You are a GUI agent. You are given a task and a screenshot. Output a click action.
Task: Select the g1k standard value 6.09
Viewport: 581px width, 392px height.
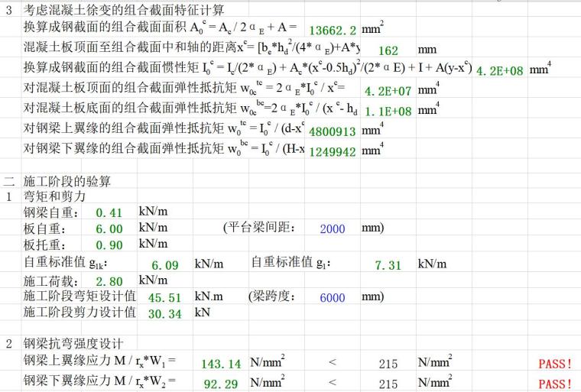click(x=164, y=265)
